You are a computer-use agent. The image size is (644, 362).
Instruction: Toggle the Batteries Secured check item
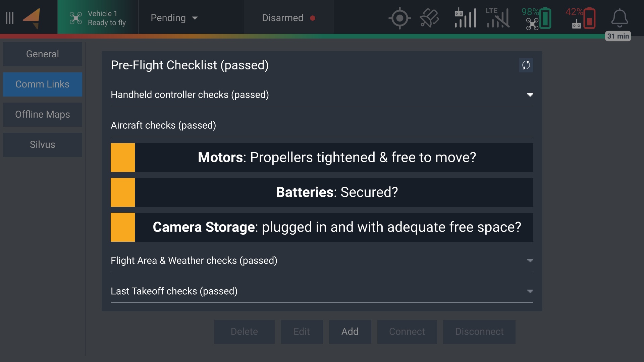tap(322, 192)
